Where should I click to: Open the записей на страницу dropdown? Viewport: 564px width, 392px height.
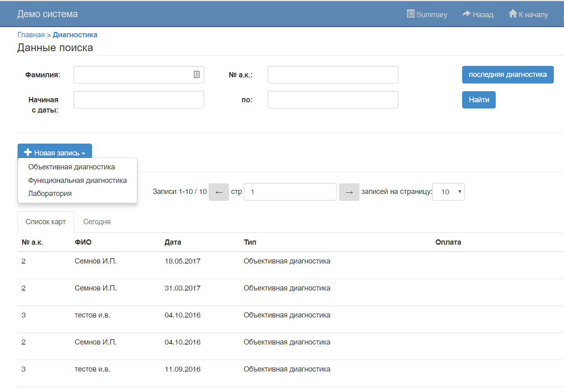pyautogui.click(x=448, y=192)
